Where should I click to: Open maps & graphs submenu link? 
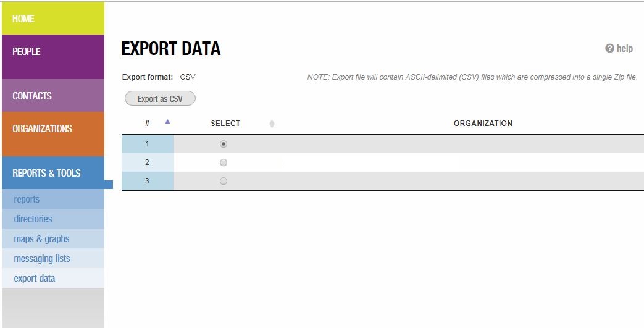pos(41,239)
